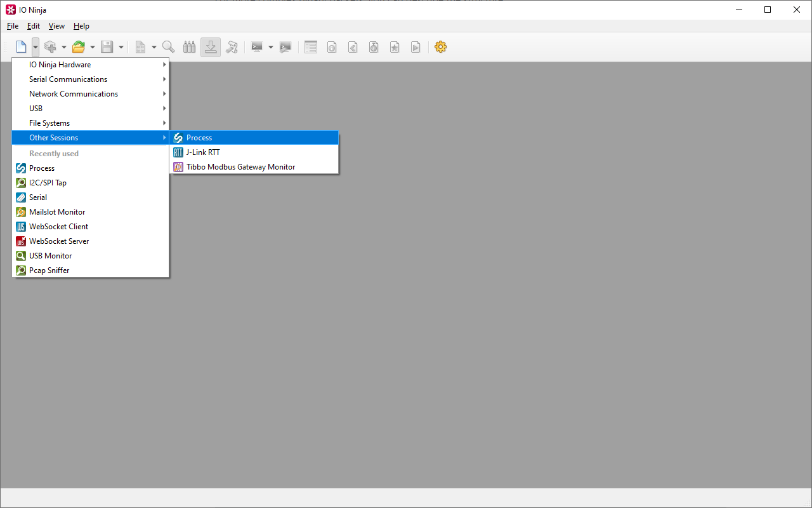Select recently used WebSocket Server
The image size is (812, 508).
(x=91, y=241)
